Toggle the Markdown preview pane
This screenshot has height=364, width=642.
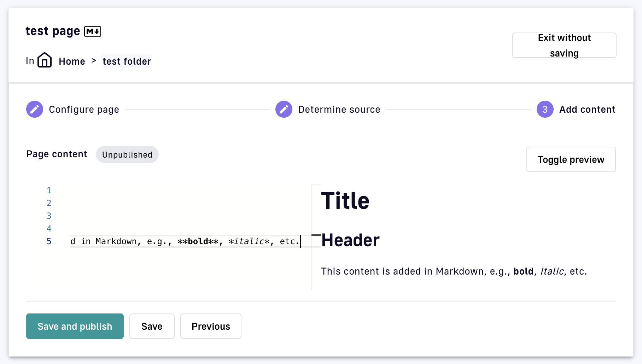pos(571,159)
